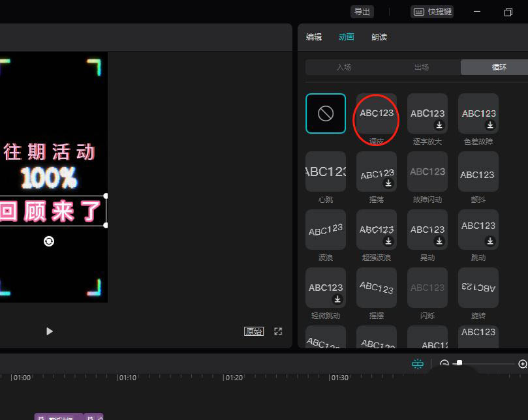Select the 旋转 rotation animation
Screen dimensions: 528x420
[x=478, y=287]
